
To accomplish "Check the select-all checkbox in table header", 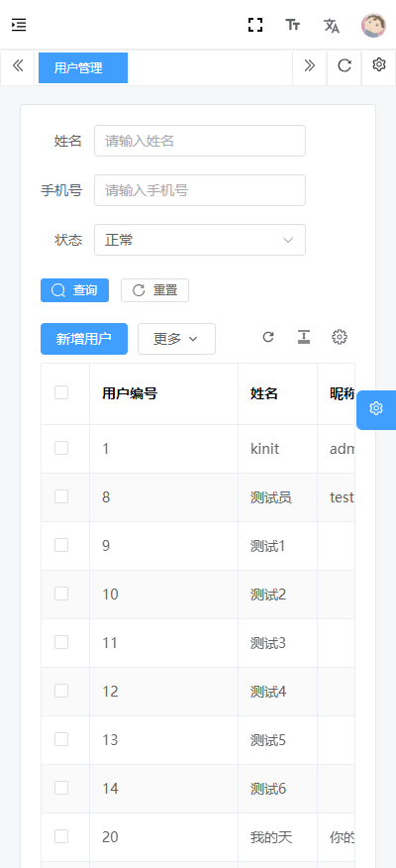I will pyautogui.click(x=61, y=392).
